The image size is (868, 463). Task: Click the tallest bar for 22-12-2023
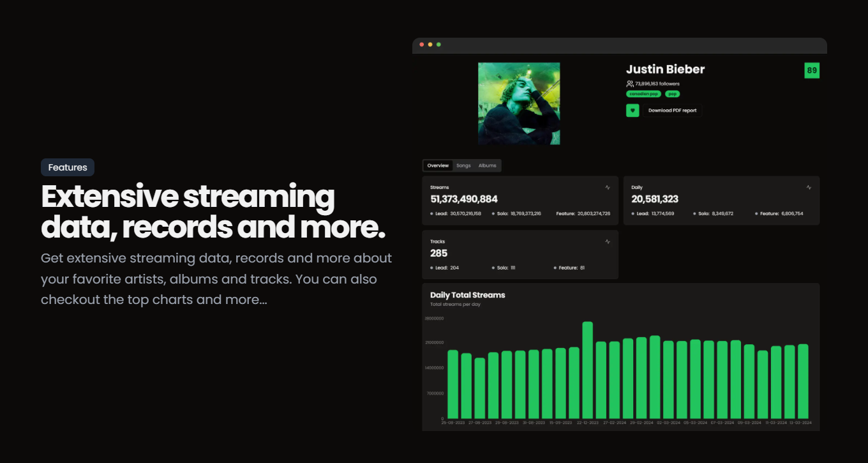pos(588,370)
